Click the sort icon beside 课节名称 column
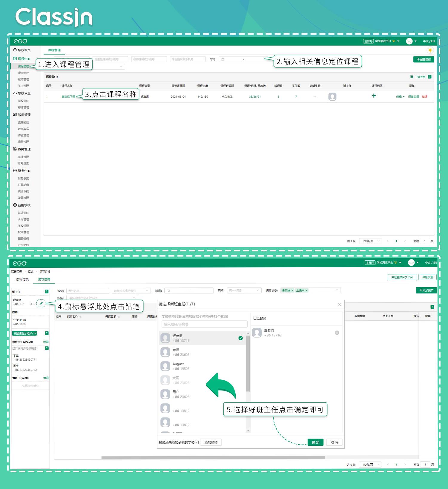 [x=81, y=317]
